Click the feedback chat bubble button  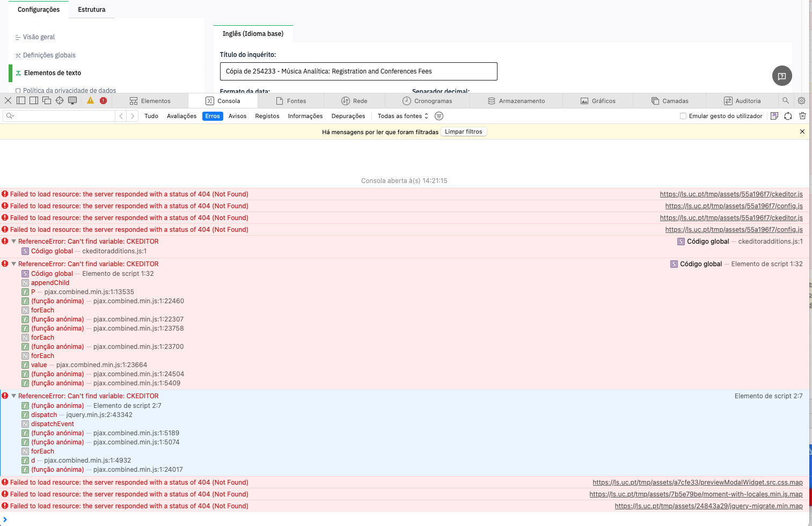pyautogui.click(x=782, y=76)
